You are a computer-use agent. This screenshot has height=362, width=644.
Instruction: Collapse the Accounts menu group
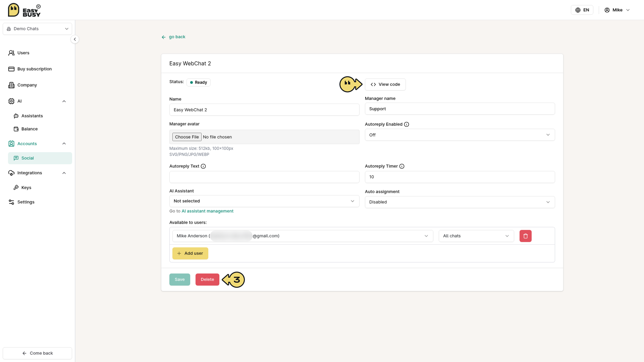tap(64, 144)
